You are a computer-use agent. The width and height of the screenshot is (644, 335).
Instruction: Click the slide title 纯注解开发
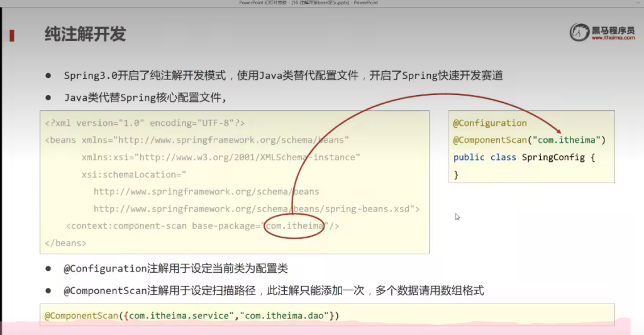point(85,34)
